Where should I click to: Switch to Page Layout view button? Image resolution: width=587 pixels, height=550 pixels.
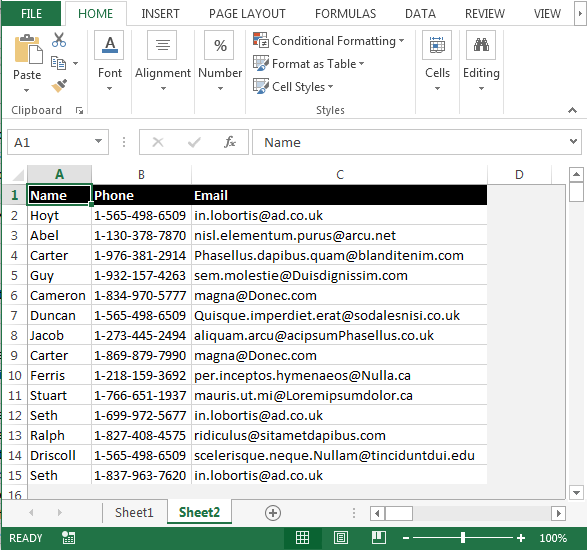[x=340, y=538]
